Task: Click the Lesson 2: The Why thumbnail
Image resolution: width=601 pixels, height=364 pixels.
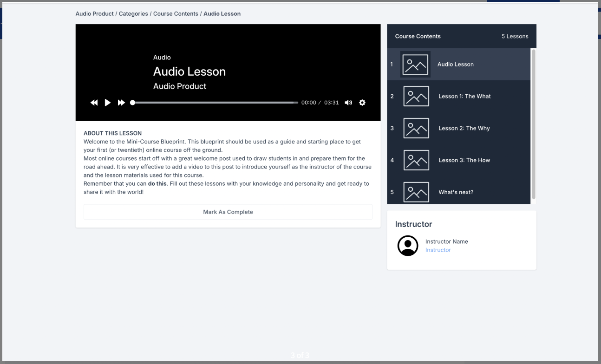Action: (416, 129)
